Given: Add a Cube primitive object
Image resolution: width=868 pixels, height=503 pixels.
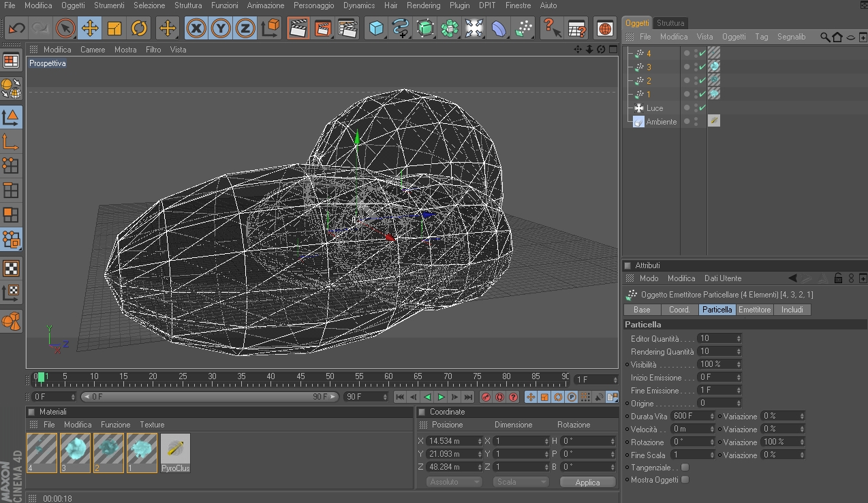Looking at the screenshot, I should [375, 29].
